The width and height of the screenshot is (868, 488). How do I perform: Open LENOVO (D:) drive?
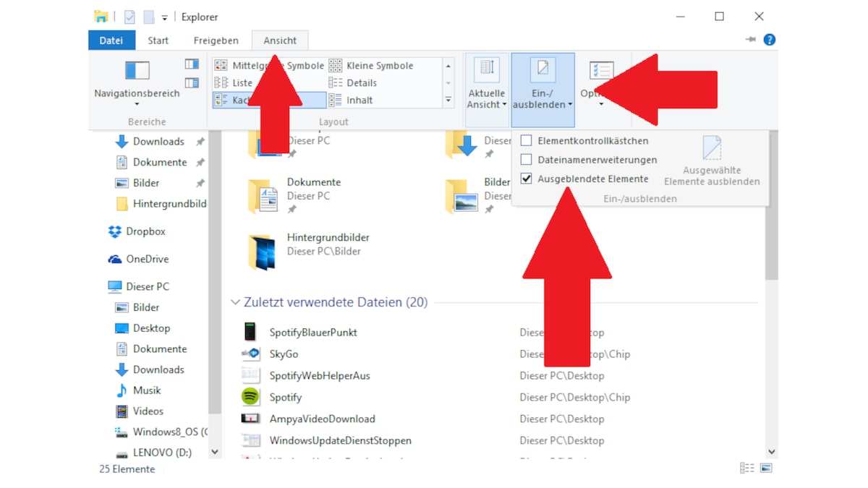pos(162,452)
